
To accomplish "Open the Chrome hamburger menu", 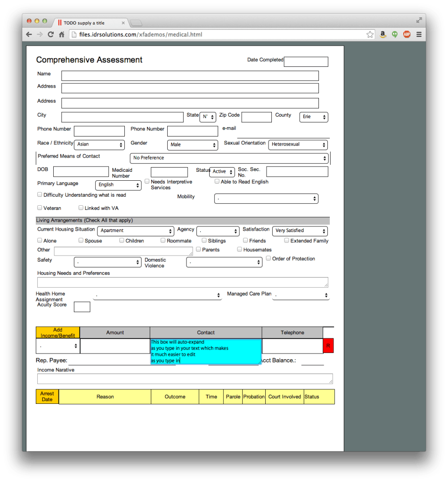I will pos(419,34).
